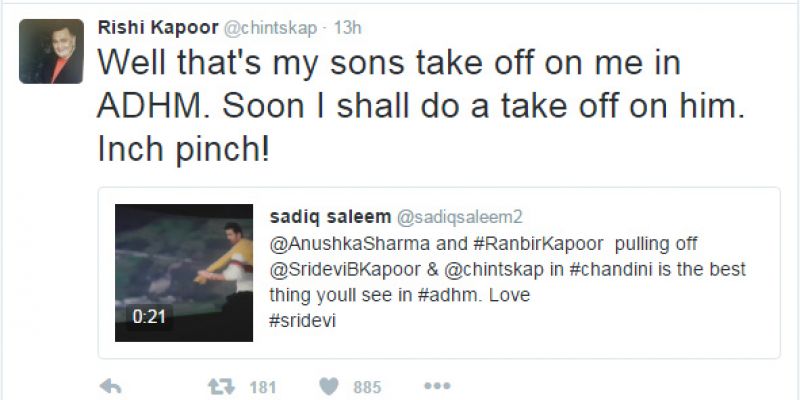Play the 0:21 video thumbnail
Screen dimensions: 800x400
tap(184, 272)
